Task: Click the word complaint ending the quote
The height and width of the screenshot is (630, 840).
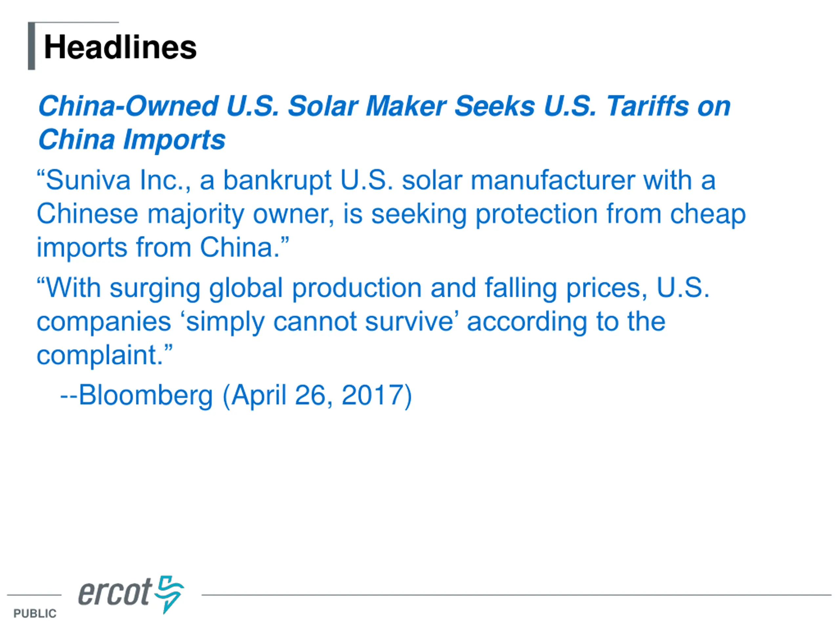Action: (x=99, y=355)
